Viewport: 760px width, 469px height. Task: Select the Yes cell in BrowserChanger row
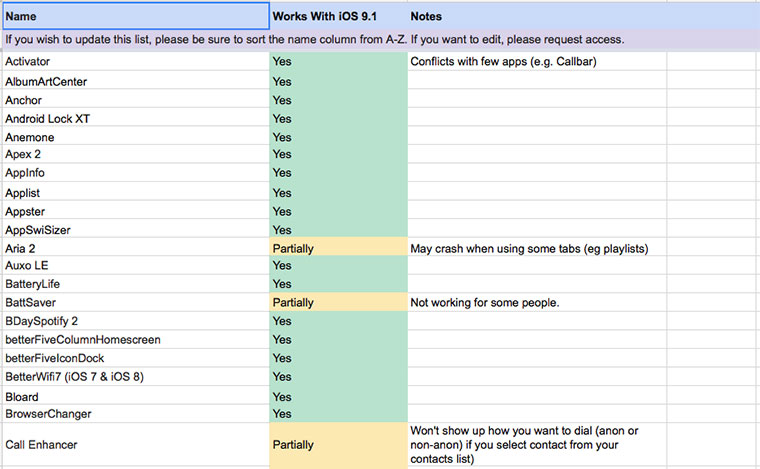[338, 414]
